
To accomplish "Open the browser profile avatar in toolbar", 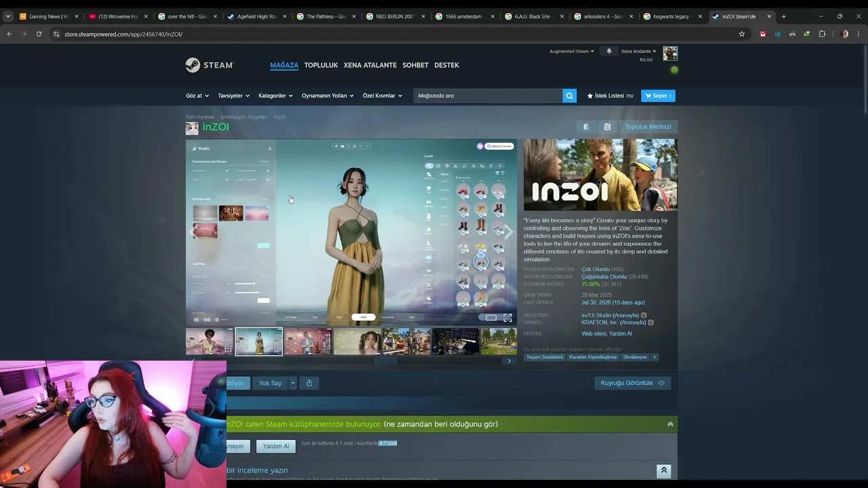I will 844,34.
